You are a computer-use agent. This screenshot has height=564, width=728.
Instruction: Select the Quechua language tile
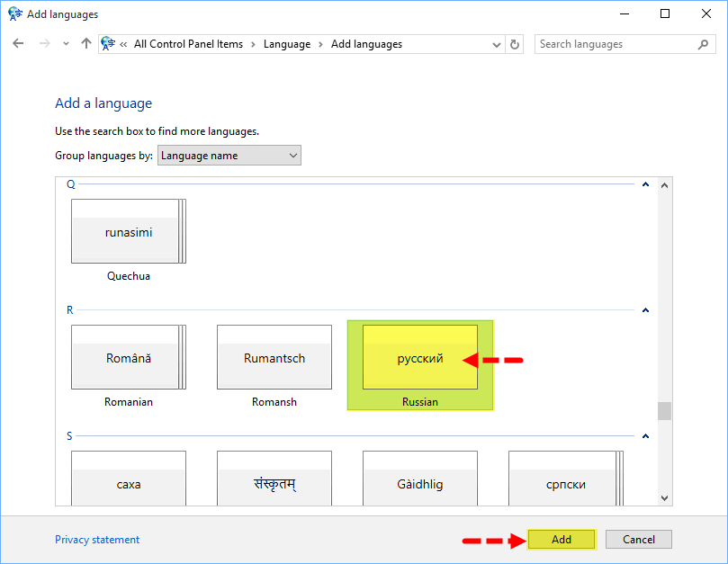(x=128, y=233)
